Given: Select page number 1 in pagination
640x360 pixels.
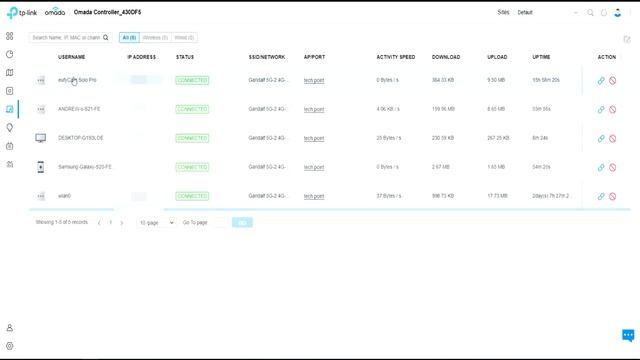Looking at the screenshot, I should pos(111,222).
